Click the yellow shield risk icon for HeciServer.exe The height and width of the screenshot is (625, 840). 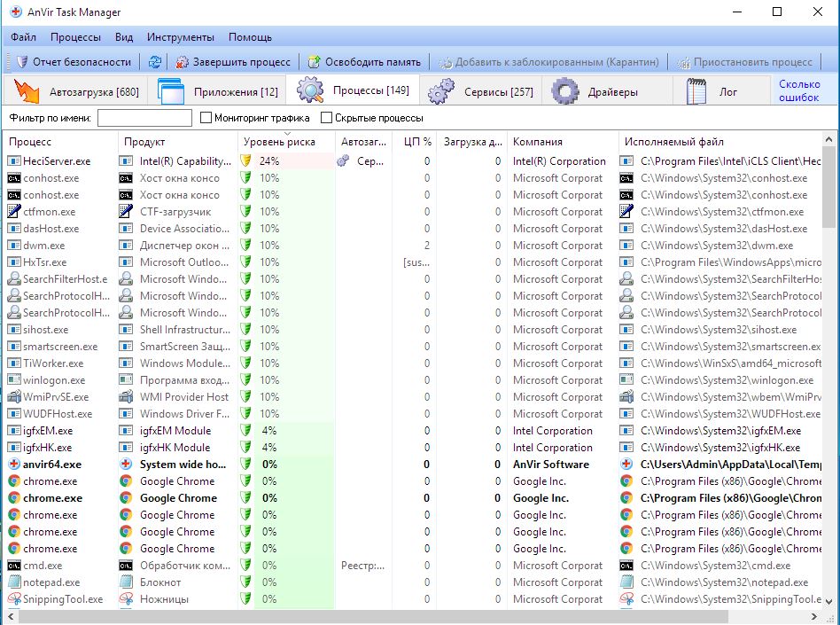[x=246, y=160]
